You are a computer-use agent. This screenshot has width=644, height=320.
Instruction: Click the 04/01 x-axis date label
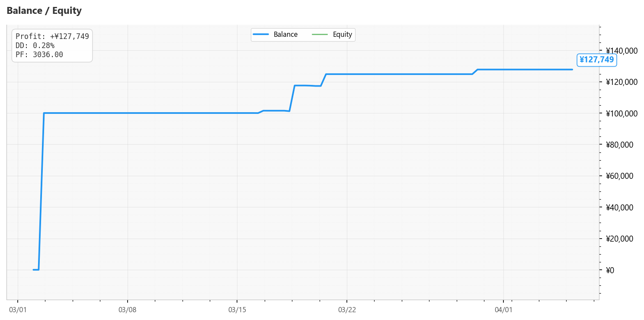pyautogui.click(x=503, y=310)
